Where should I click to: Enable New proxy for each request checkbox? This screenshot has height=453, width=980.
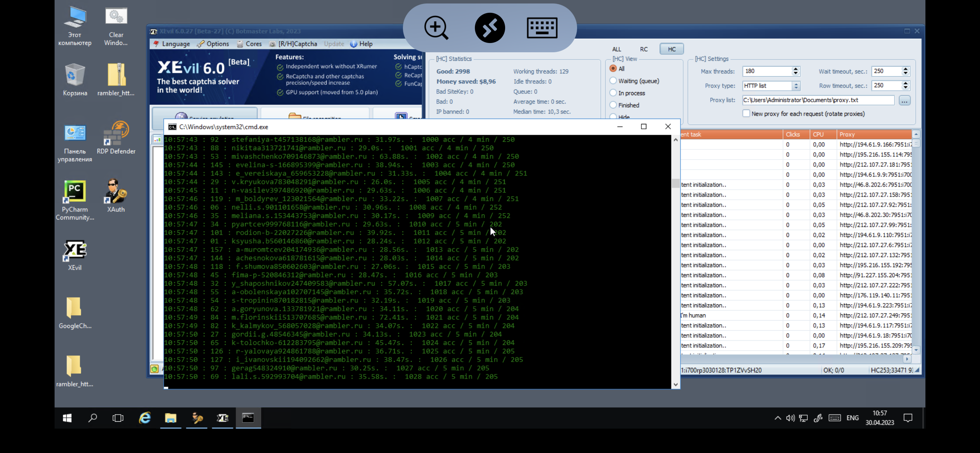746,113
